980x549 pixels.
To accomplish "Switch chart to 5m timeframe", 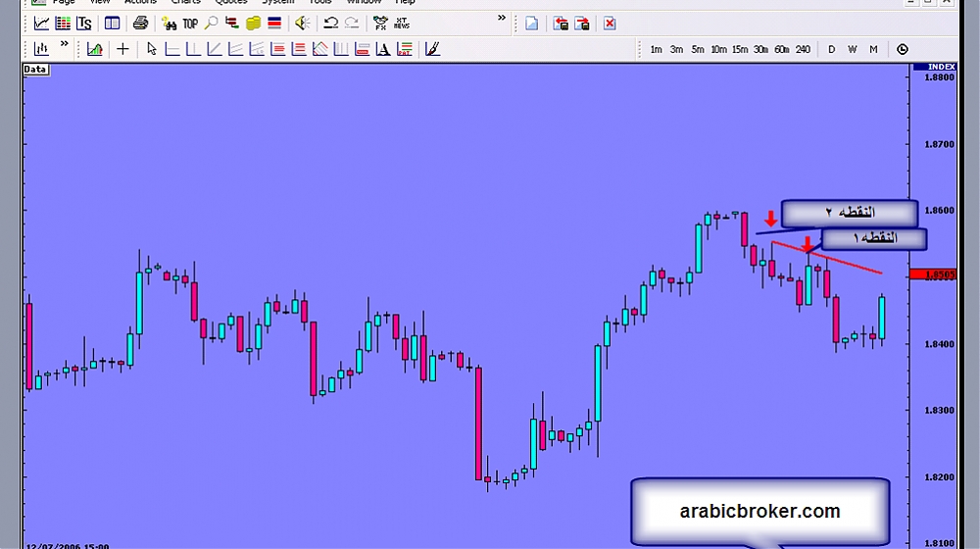I will tap(698, 49).
